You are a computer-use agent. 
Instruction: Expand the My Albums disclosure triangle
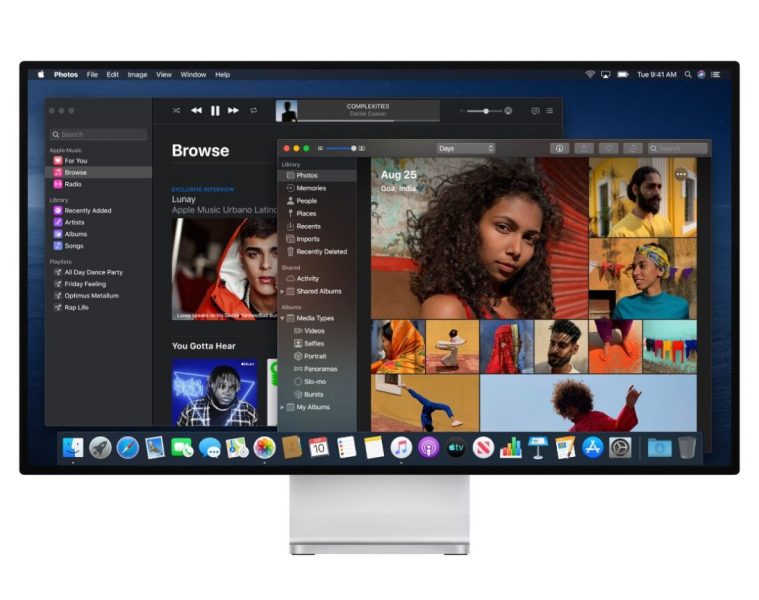click(x=282, y=407)
